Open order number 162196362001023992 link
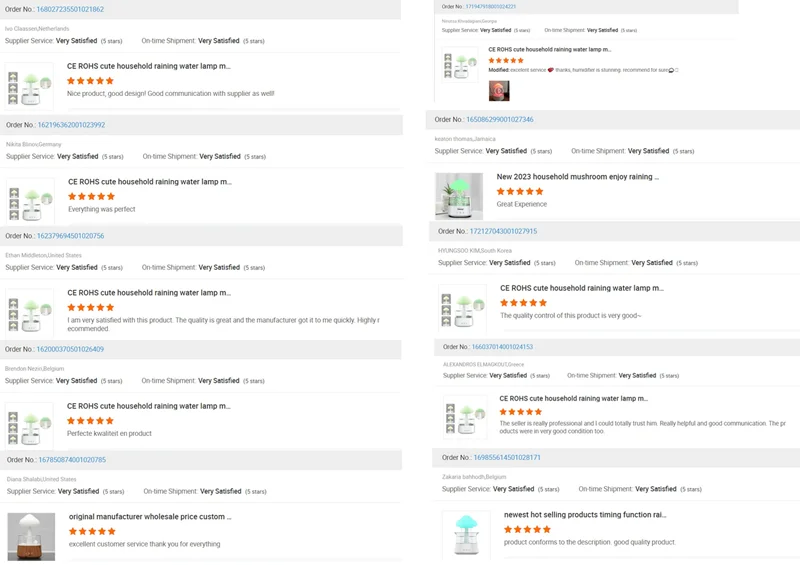 coord(71,125)
